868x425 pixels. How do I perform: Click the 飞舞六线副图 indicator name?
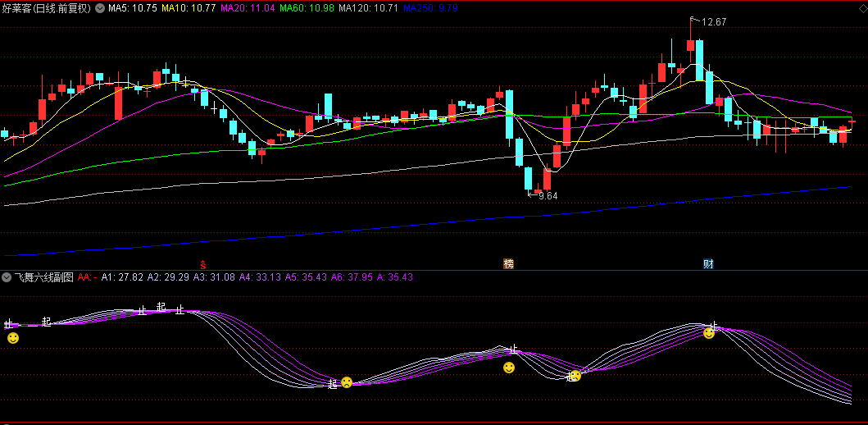43,277
